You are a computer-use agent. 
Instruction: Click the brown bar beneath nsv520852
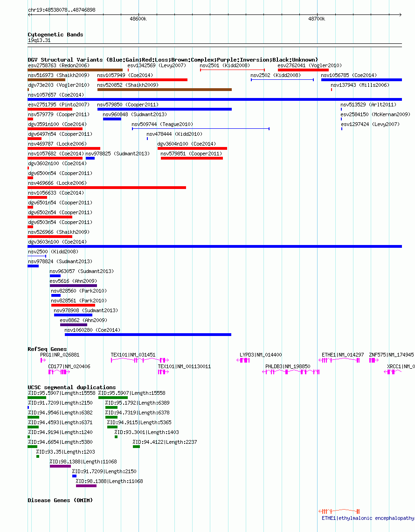click(x=165, y=90)
